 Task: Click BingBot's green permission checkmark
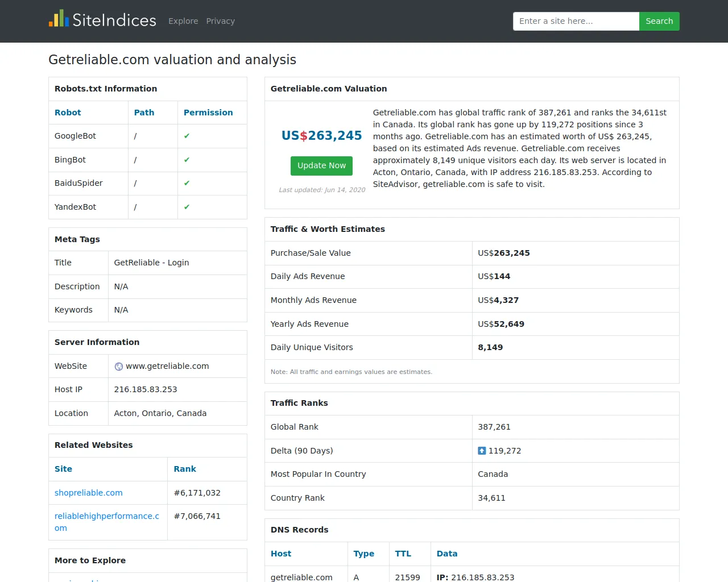point(187,160)
